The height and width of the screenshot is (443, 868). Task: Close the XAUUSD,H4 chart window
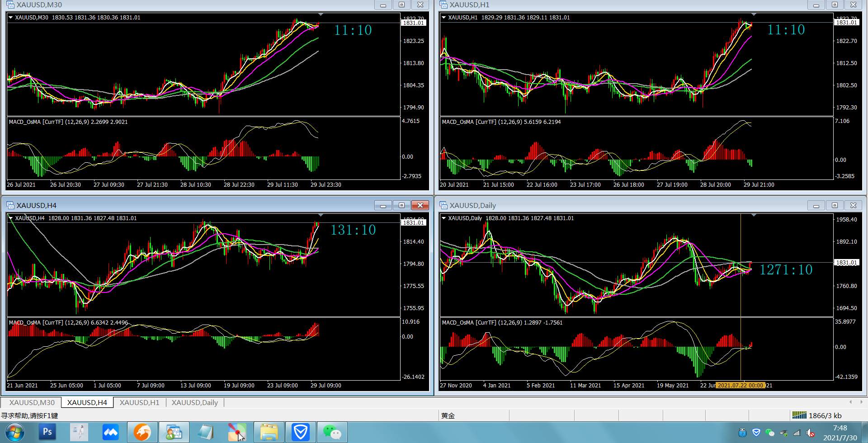coord(420,205)
